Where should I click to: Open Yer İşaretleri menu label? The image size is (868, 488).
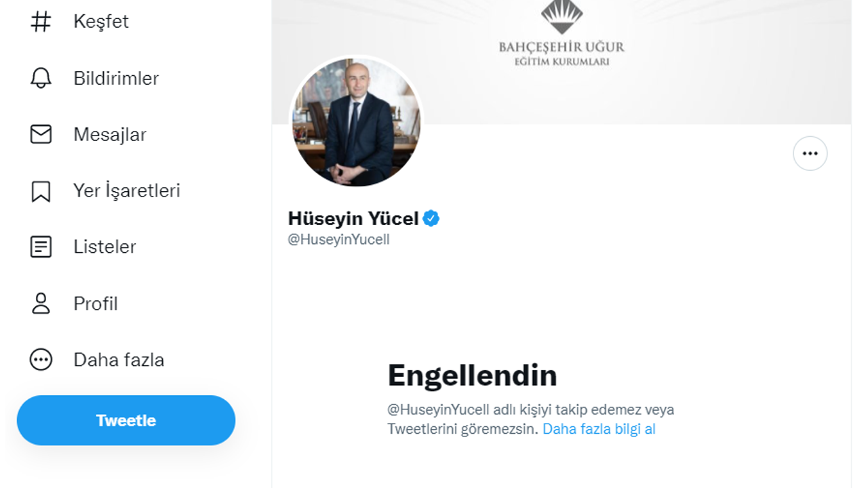127,190
